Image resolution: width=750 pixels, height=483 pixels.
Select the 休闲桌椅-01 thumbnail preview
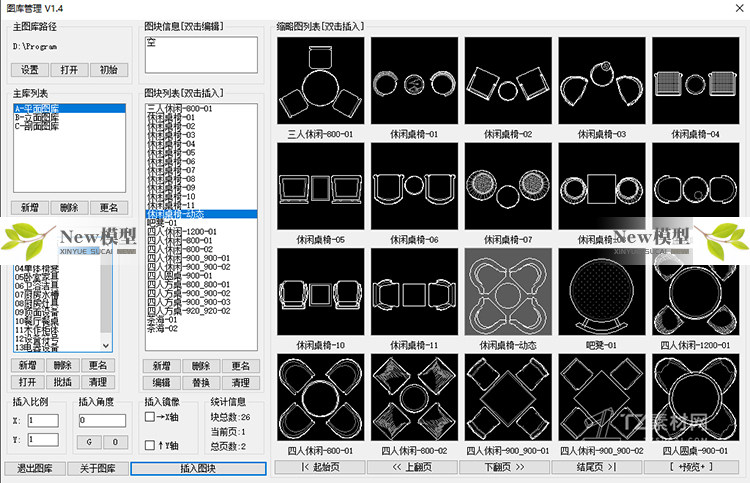(414, 80)
